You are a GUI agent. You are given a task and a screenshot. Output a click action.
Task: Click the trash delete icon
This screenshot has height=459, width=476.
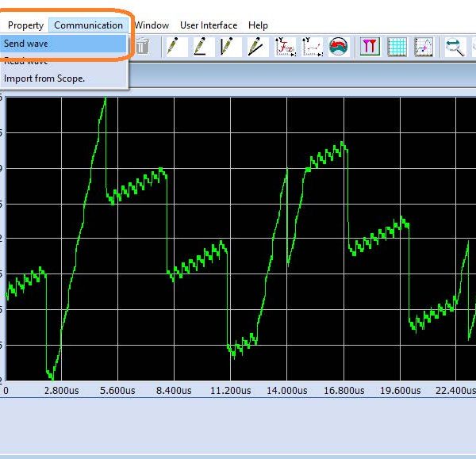pyautogui.click(x=141, y=47)
